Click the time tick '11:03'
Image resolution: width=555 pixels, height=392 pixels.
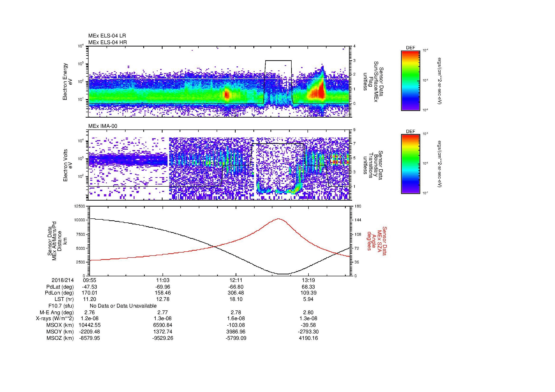coord(163,280)
